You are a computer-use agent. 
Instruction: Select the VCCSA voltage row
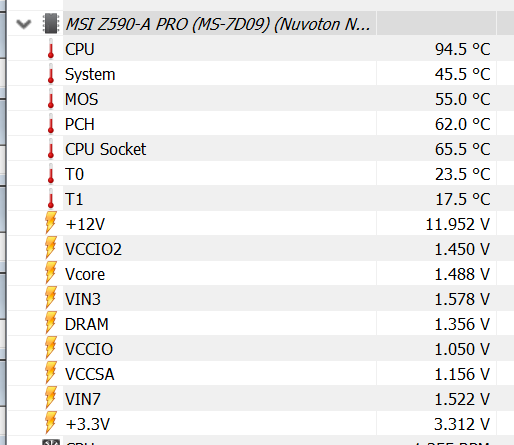[261, 374]
